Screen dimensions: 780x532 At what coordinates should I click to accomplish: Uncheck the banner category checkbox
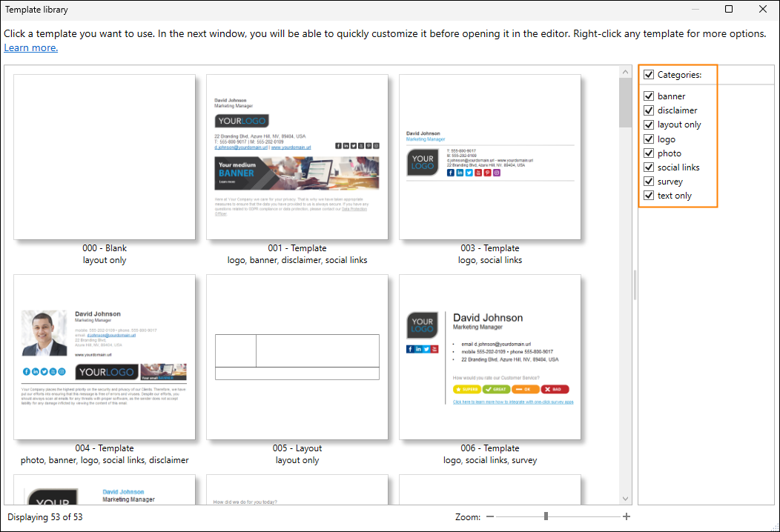[649, 96]
